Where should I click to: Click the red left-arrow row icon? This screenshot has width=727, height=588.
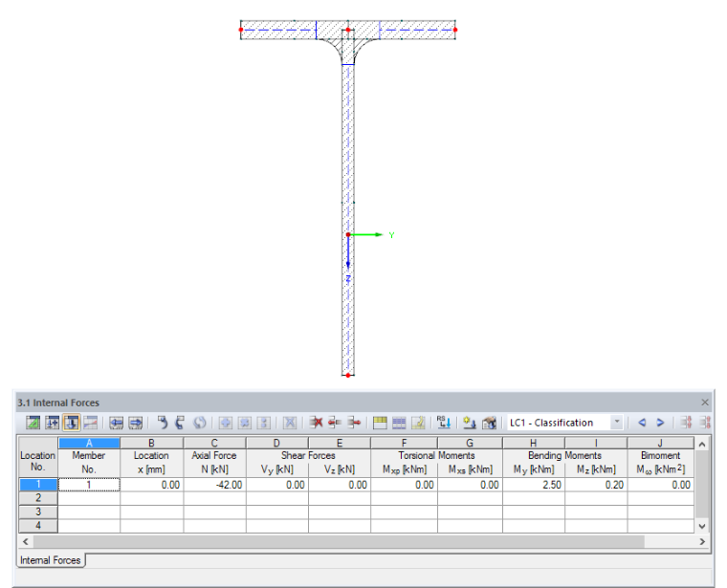pyautogui.click(x=335, y=423)
